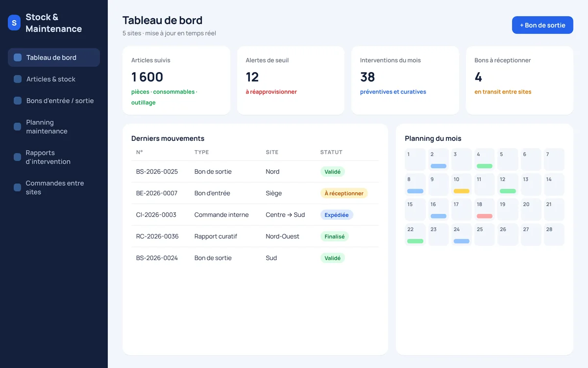Viewport: 588px width, 368px height.
Task: Select day 10 with yellow marker
Action: click(462, 184)
